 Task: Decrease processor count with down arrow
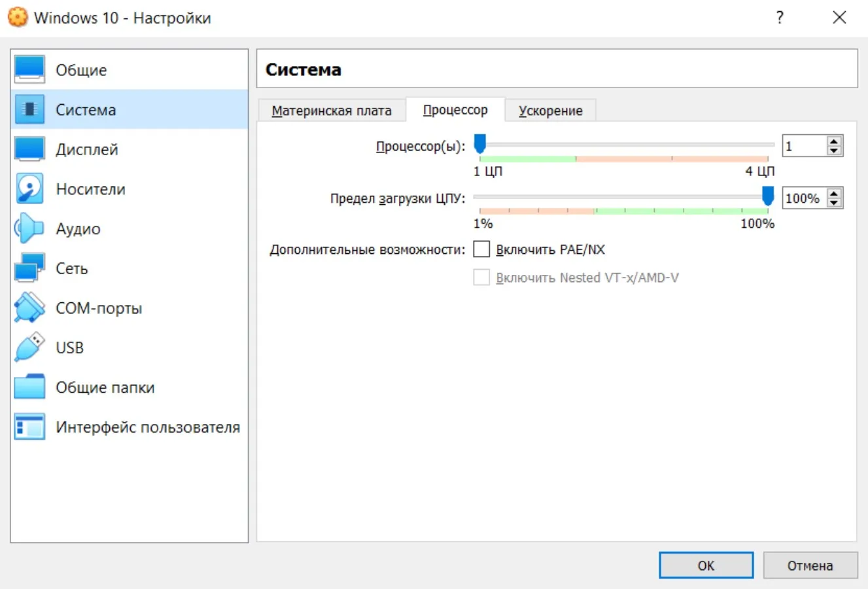click(x=833, y=151)
